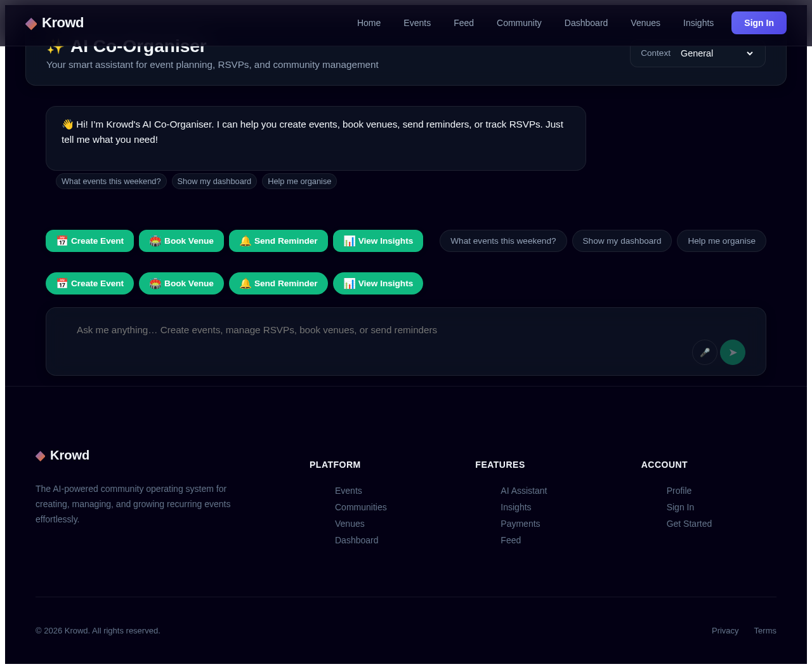Select small 'Help me organise' chip under greeting
Viewport: 812px width, 669px height.
tap(299, 182)
